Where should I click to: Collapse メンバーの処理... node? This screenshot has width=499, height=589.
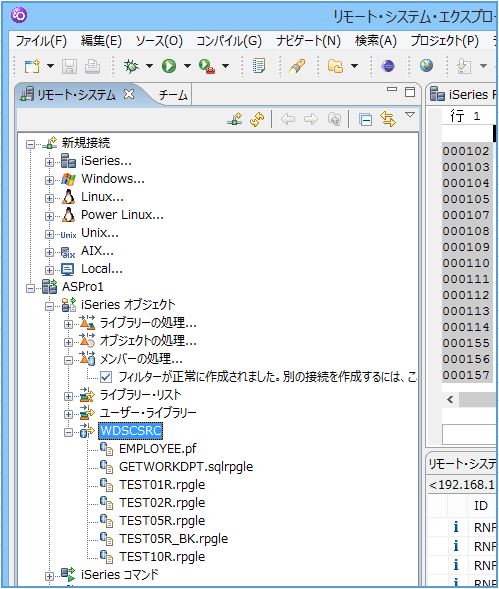point(68,360)
